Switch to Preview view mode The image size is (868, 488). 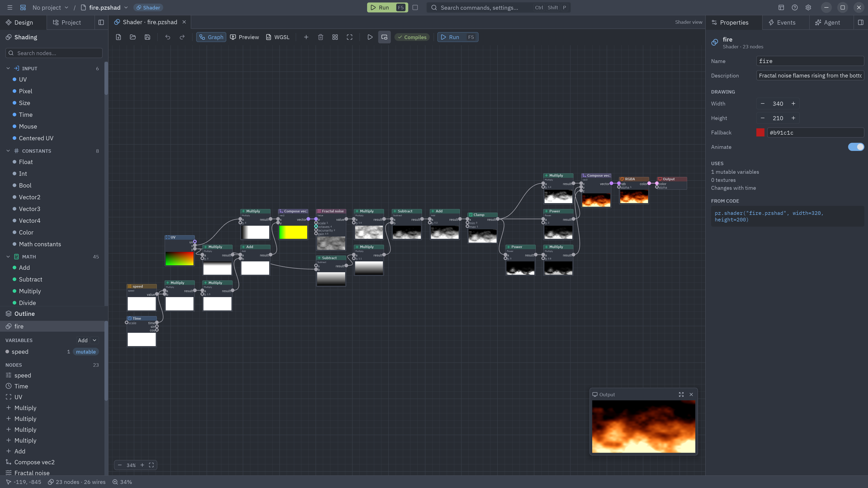[245, 37]
